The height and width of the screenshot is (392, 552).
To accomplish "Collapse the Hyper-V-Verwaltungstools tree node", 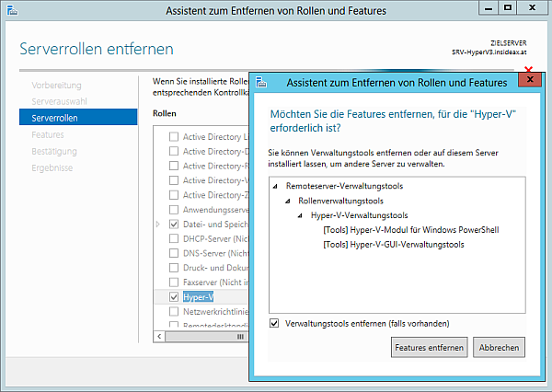I will [301, 215].
